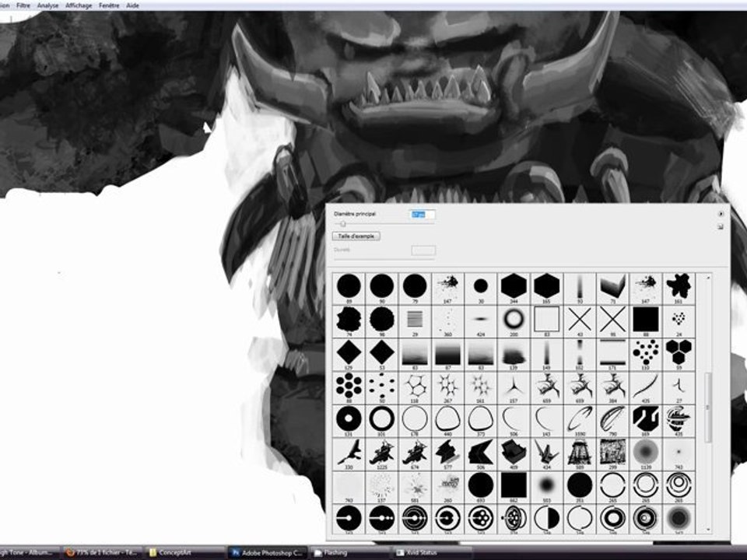Open the Analyse menu

tap(47, 5)
